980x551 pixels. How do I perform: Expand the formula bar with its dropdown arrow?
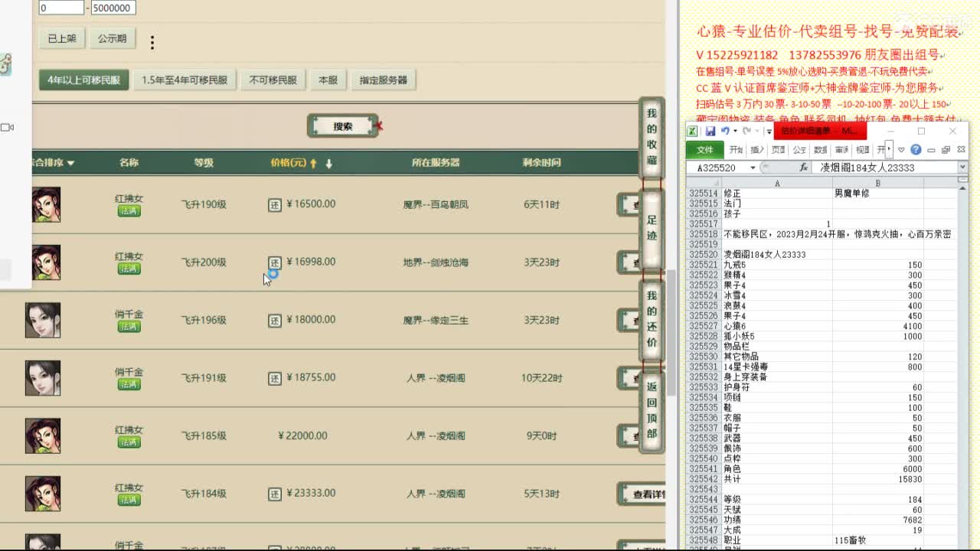(964, 167)
